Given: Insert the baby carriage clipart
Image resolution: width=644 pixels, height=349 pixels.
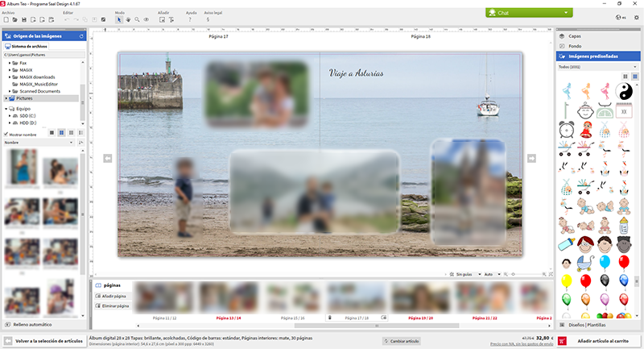Looking at the screenshot, I should 585,263.
